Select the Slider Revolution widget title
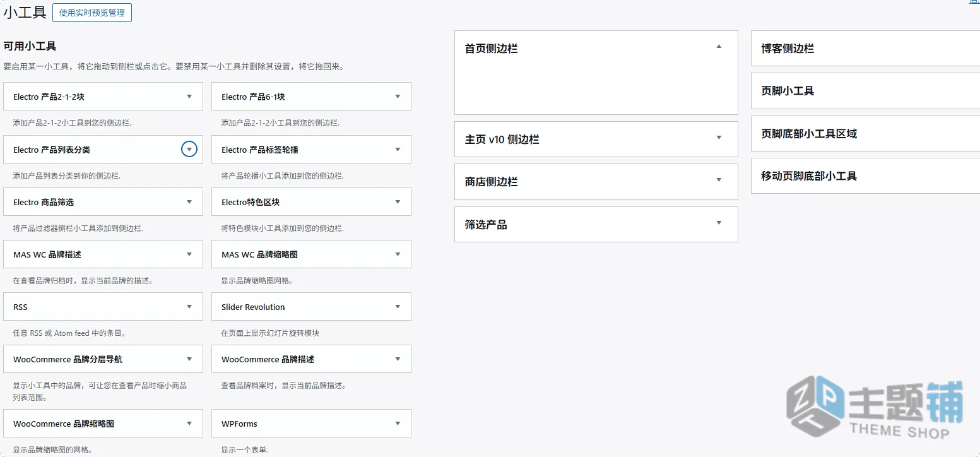 coord(253,307)
